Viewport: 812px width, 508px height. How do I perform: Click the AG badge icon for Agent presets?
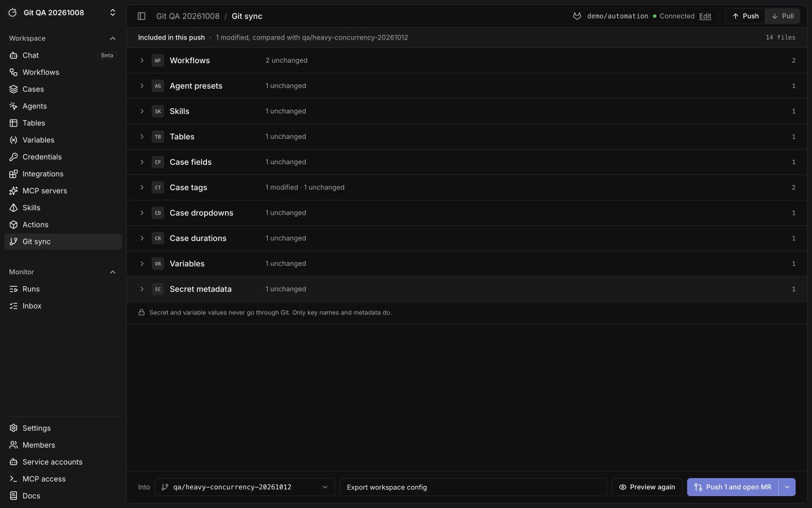(x=158, y=86)
